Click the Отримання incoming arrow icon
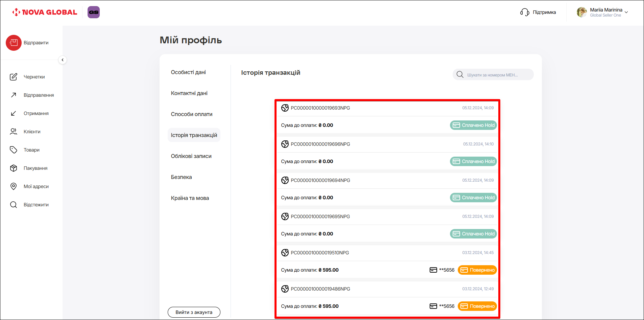644x320 pixels. pos(14,113)
